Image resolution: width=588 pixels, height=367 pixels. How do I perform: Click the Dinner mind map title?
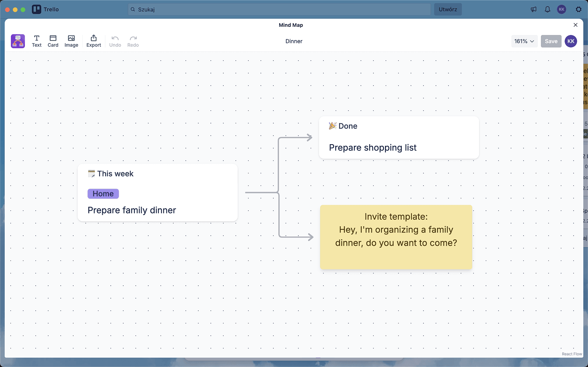(294, 41)
